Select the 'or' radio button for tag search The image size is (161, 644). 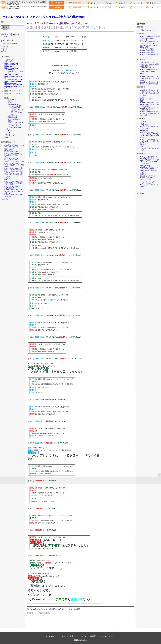10,34
